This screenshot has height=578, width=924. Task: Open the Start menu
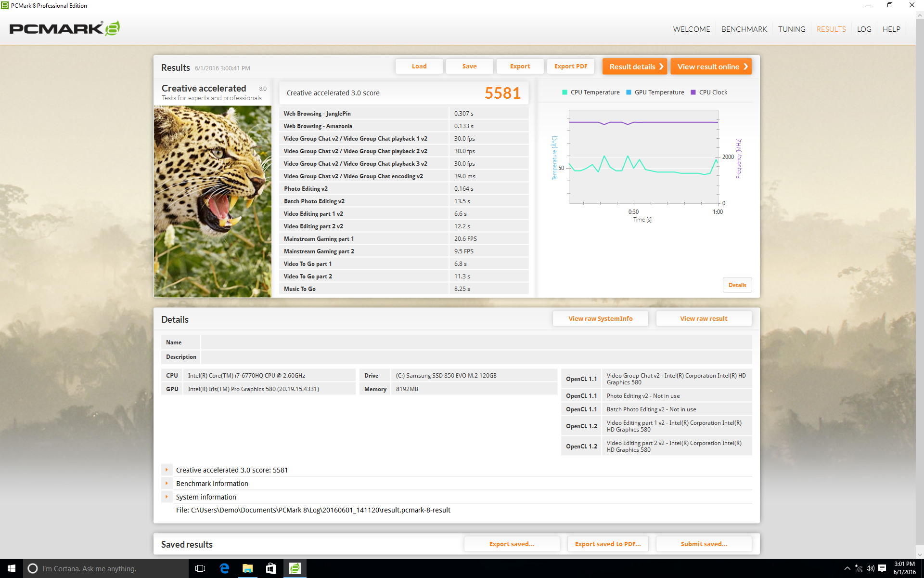12,568
